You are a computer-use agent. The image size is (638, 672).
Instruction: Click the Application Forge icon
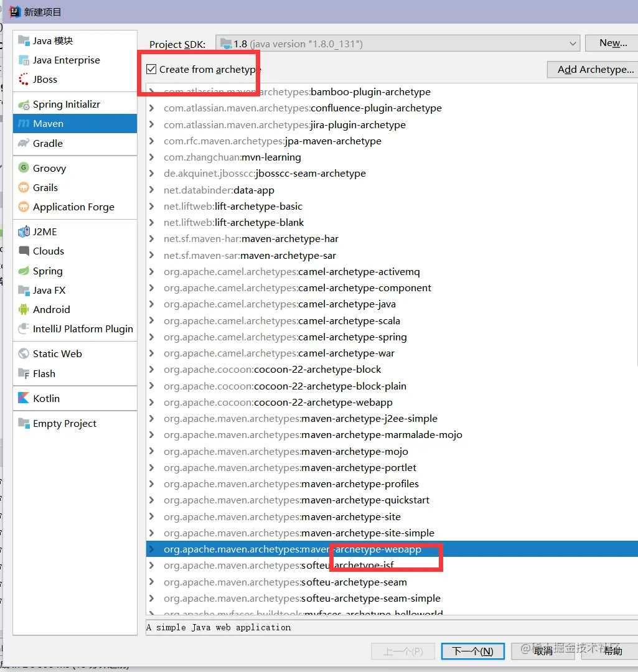(x=24, y=207)
